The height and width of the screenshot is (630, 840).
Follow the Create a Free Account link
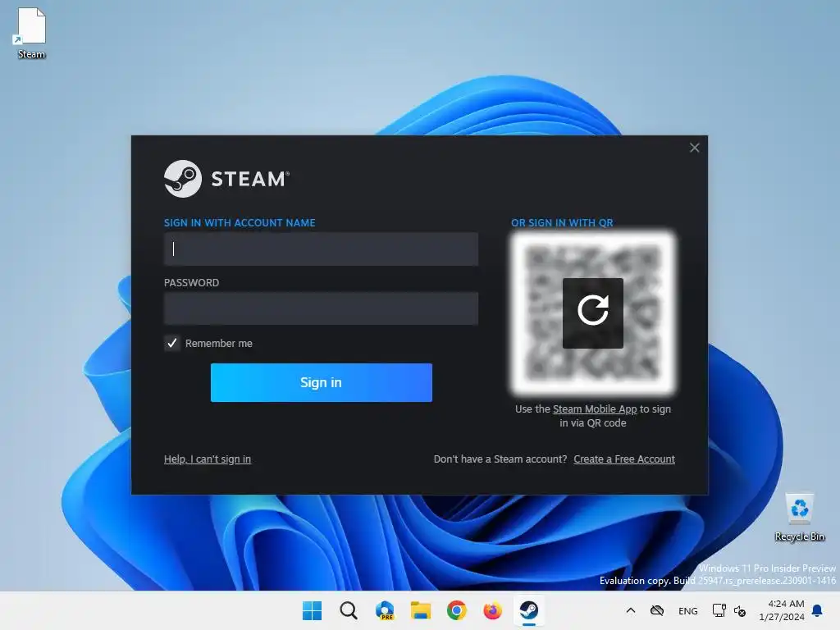tap(624, 459)
